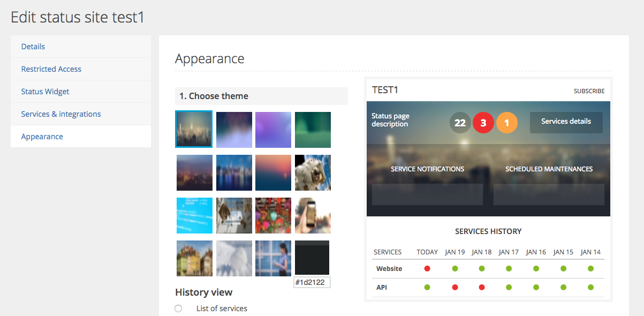Select the selected blurred city skyline theme

click(x=194, y=129)
